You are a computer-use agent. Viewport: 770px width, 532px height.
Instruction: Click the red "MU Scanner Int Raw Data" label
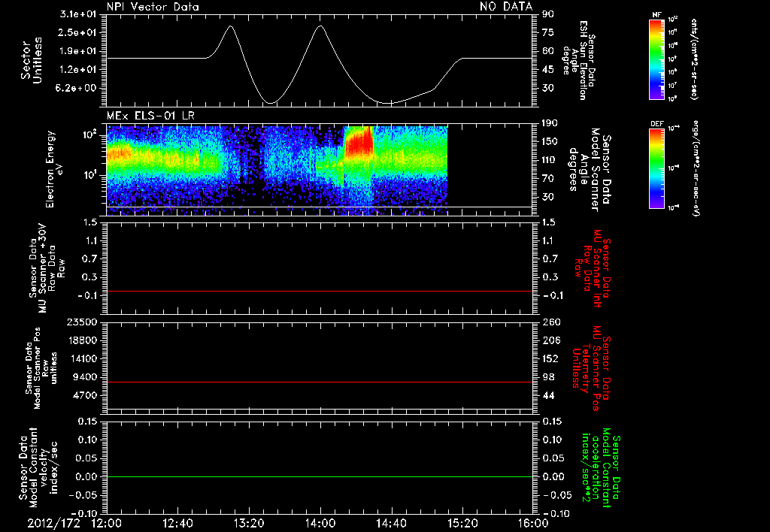[x=593, y=268]
